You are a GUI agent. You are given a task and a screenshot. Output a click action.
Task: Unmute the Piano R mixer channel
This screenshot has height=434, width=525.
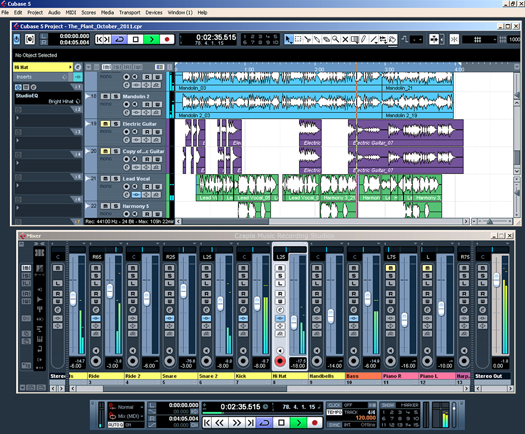[x=390, y=268]
